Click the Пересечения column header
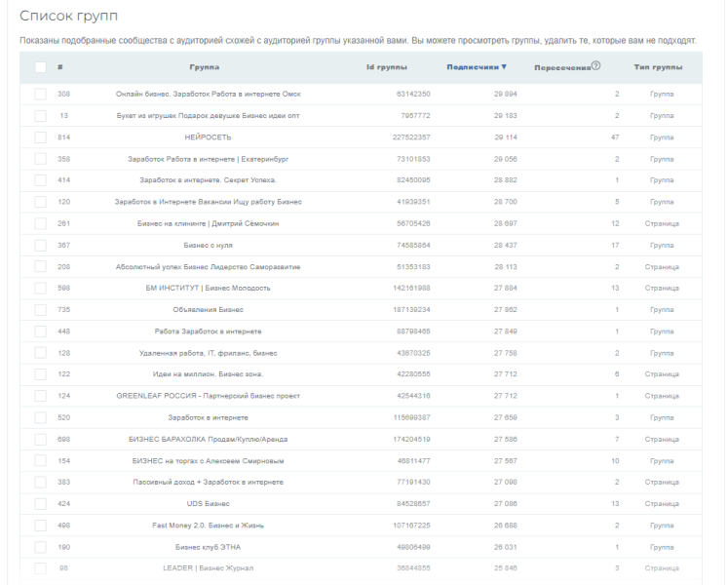 pos(562,68)
